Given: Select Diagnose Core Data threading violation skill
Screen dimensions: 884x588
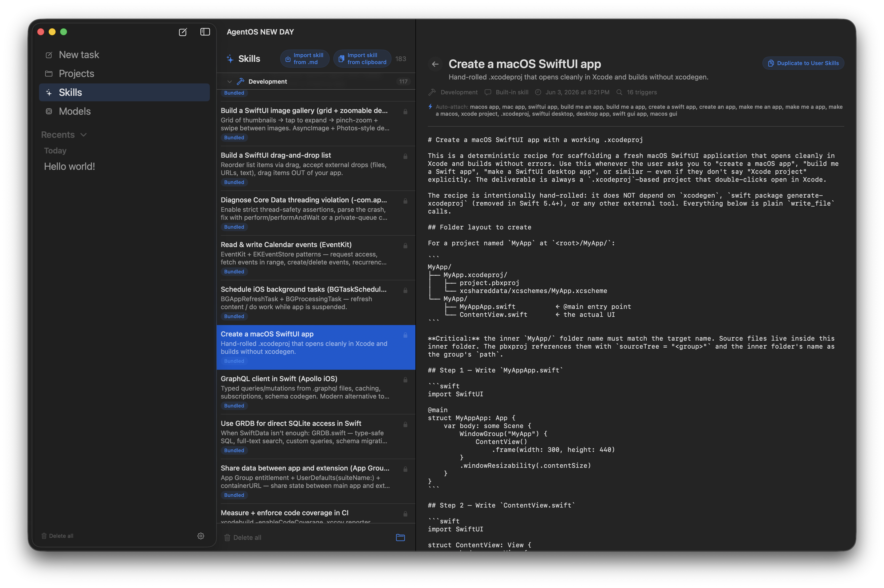Looking at the screenshot, I should click(x=316, y=213).
